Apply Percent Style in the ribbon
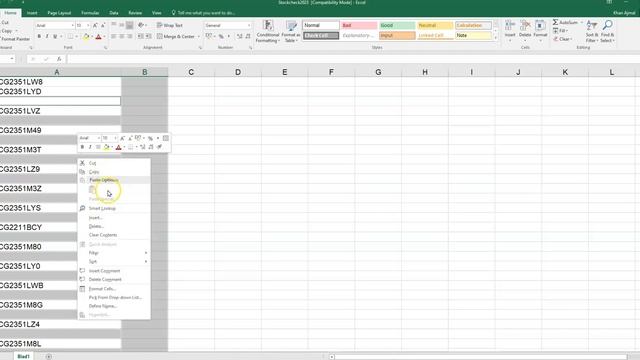Screen dimensions: 640x360 tap(221, 36)
